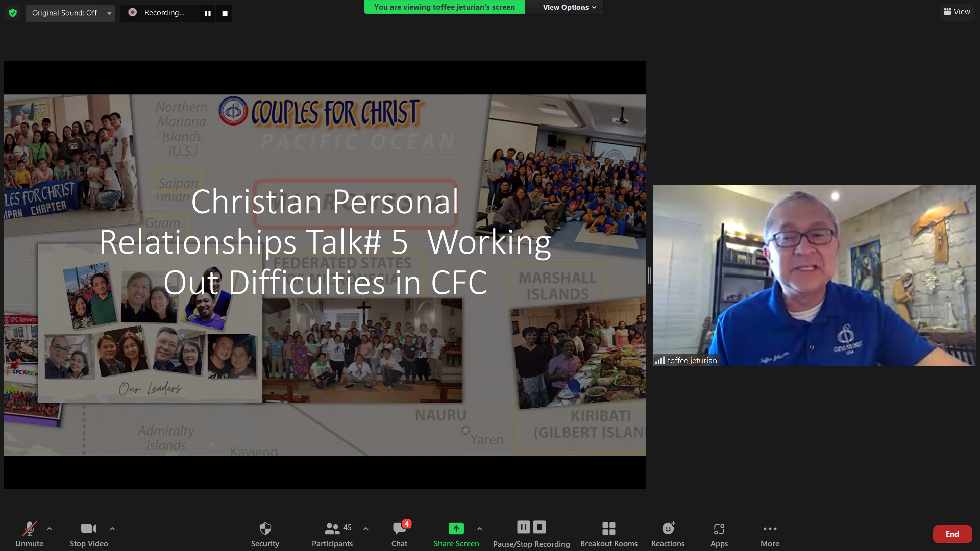Expand audio settings chevron beside Unmute
Viewport: 980px width, 551px height.
point(50,529)
